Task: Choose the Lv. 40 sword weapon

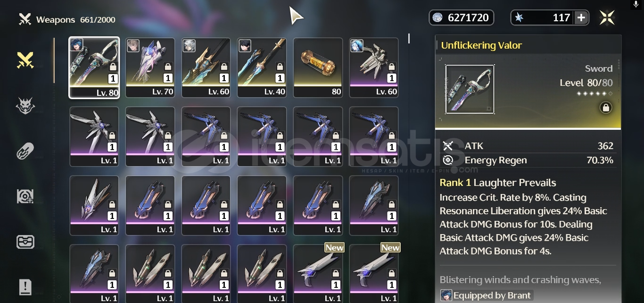Action: point(262,67)
